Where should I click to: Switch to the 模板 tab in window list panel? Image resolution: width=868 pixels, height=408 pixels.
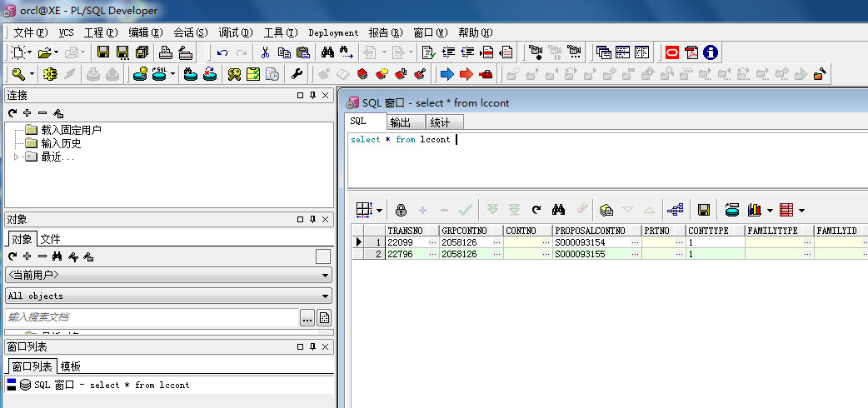71,366
